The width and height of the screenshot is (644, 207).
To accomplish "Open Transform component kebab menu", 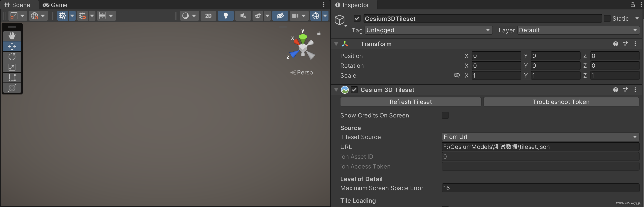I will pos(635,44).
